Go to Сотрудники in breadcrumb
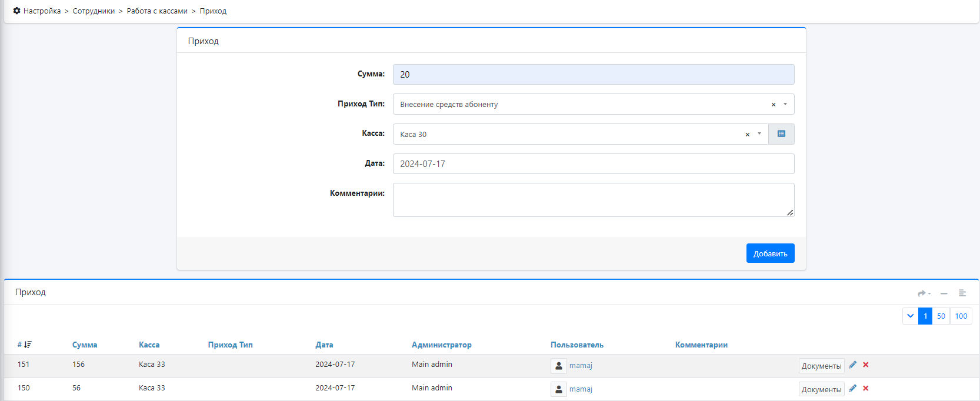 pos(94,11)
